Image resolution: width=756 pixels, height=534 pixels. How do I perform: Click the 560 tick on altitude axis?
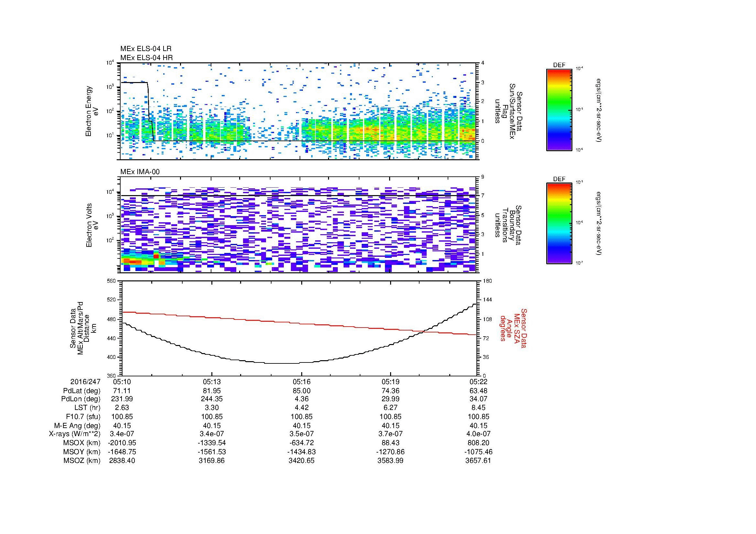(x=112, y=281)
